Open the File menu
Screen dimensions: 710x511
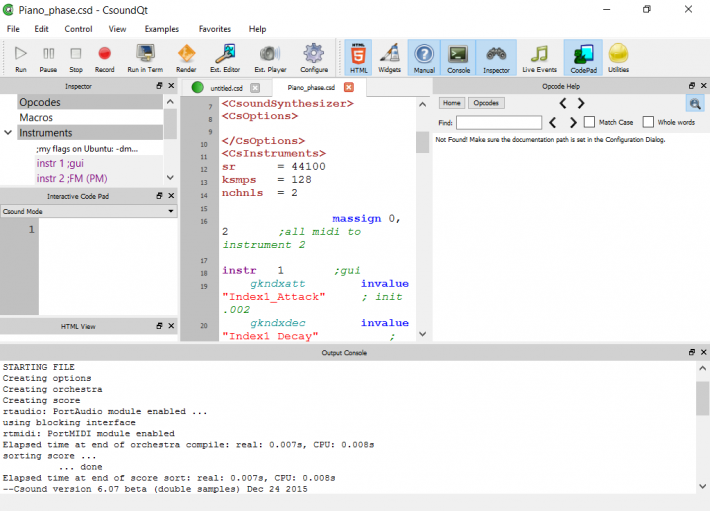tap(13, 29)
